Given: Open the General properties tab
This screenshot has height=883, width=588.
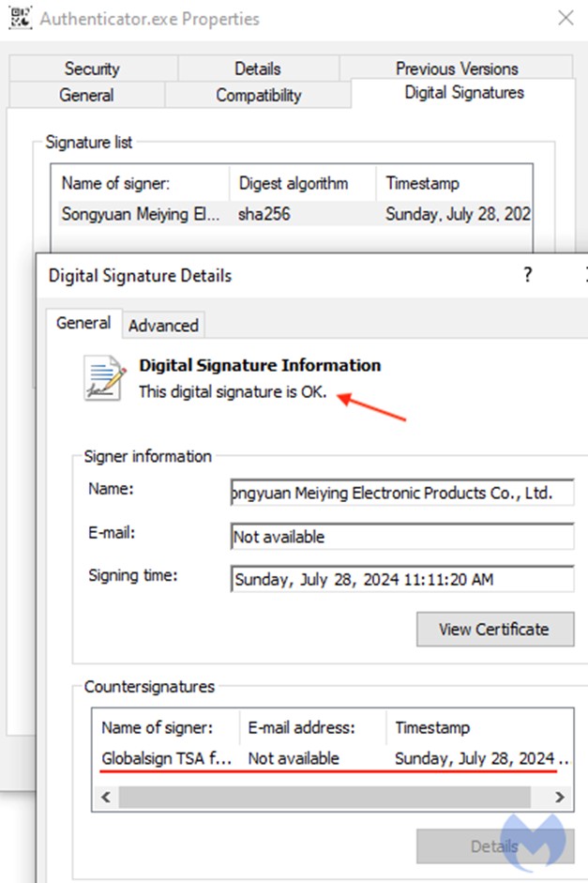Looking at the screenshot, I should pos(86,95).
